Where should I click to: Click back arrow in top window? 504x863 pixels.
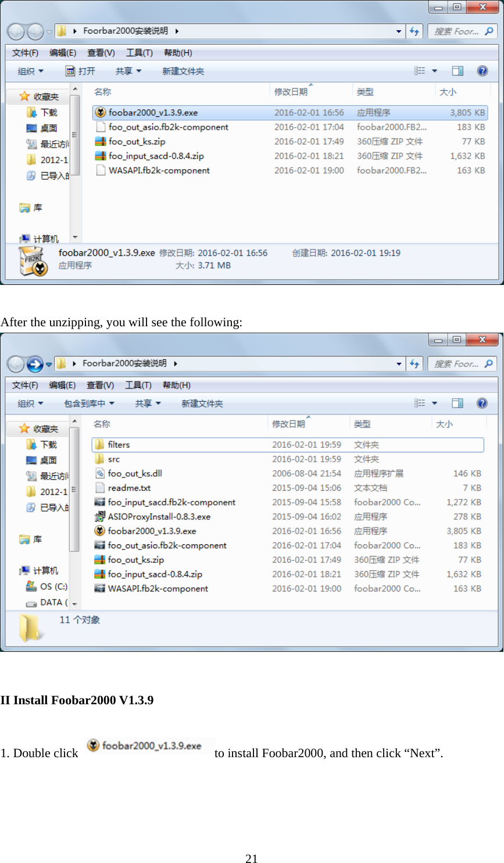(16, 31)
